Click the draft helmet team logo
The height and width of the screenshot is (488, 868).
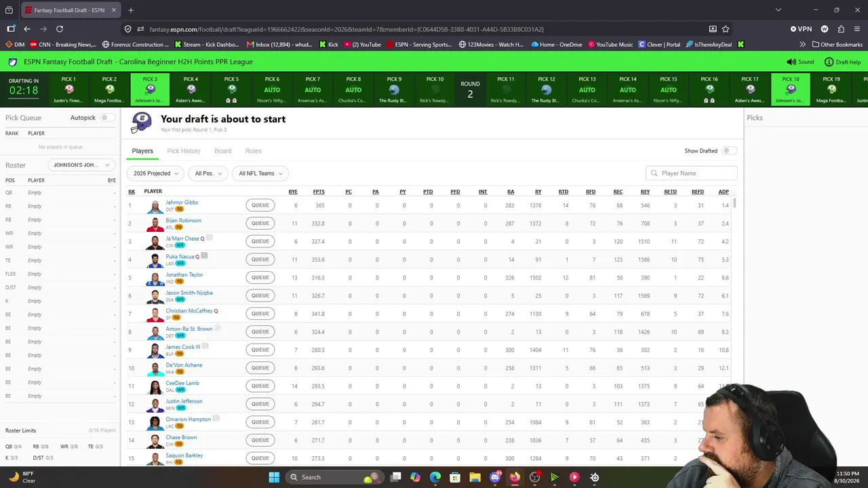click(x=142, y=122)
